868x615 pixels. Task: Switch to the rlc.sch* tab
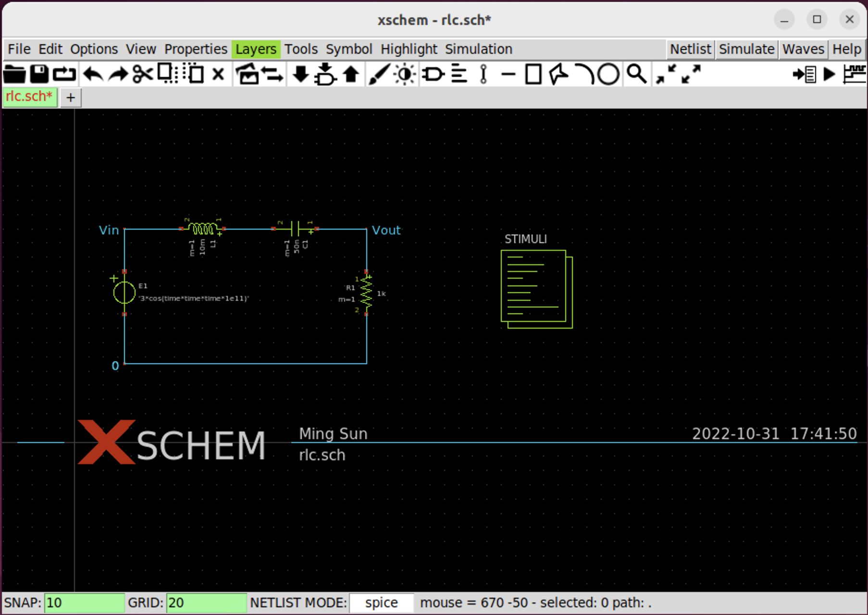[x=30, y=97]
